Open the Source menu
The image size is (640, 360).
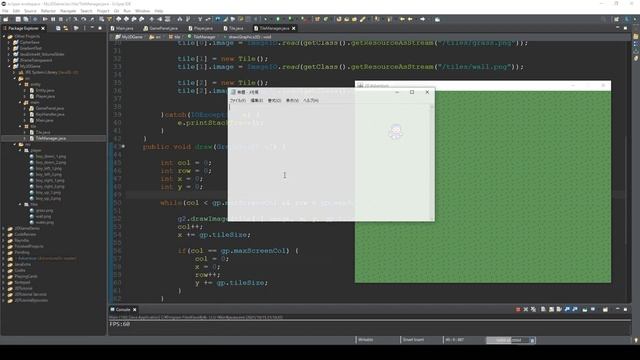coord(30,11)
